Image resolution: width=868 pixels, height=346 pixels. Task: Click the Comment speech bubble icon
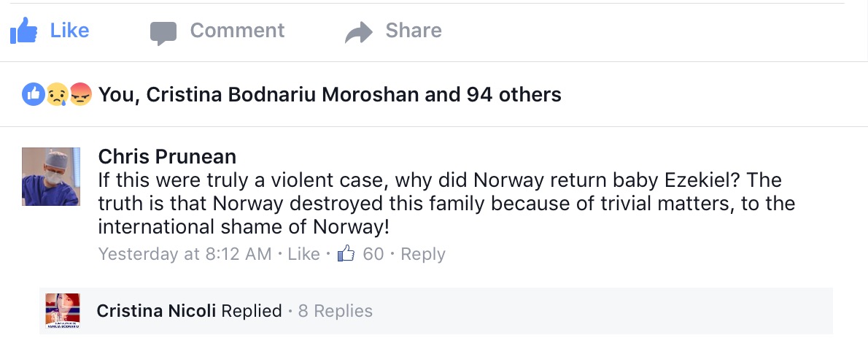163,32
